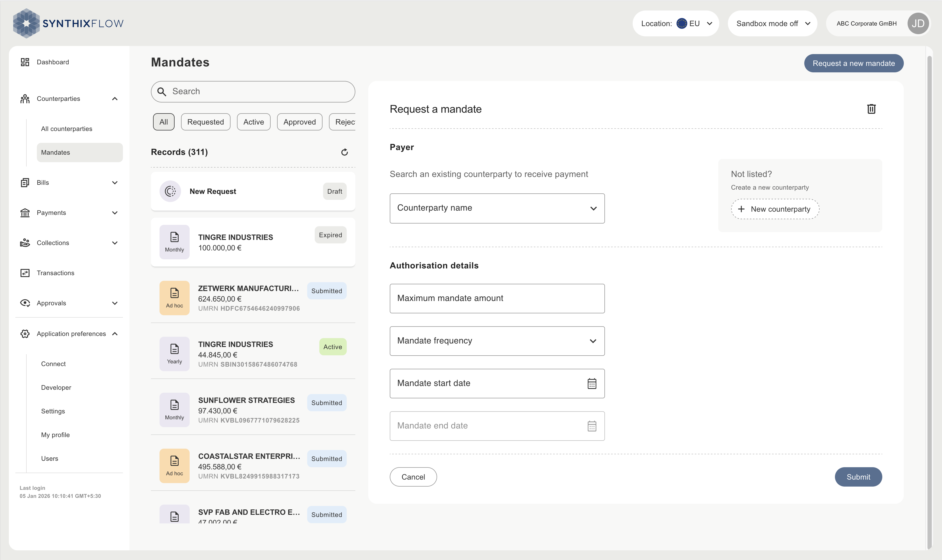Select the Active filter tab
The image size is (942, 560).
point(254,122)
